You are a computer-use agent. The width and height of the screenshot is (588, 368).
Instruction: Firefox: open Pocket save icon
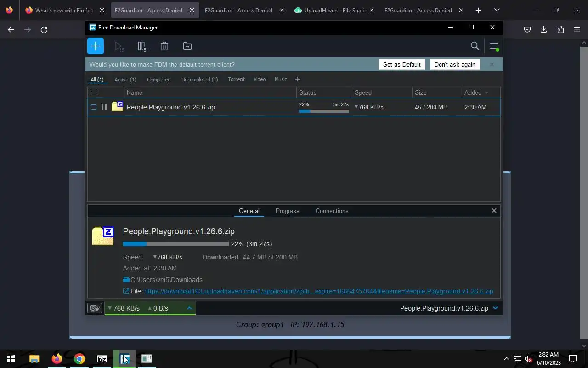tap(527, 29)
